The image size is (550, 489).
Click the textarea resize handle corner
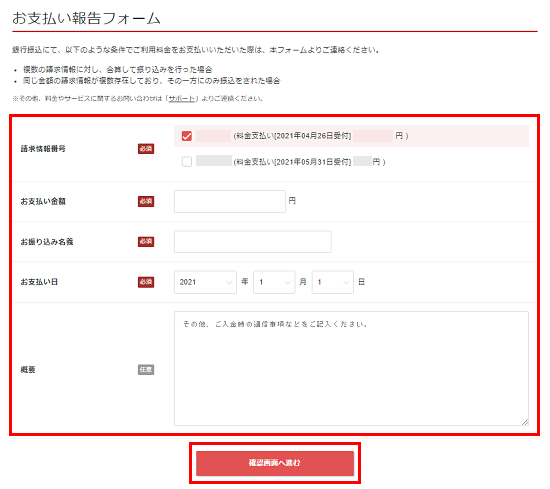point(525,422)
